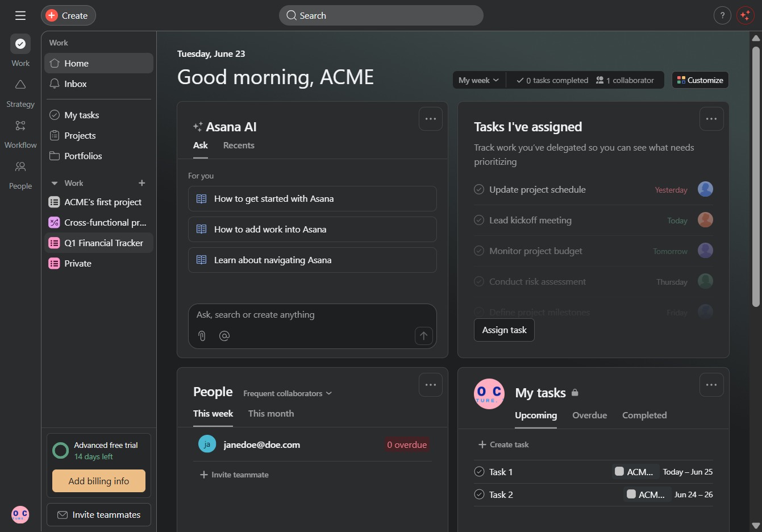Click the Create button

pos(68,15)
